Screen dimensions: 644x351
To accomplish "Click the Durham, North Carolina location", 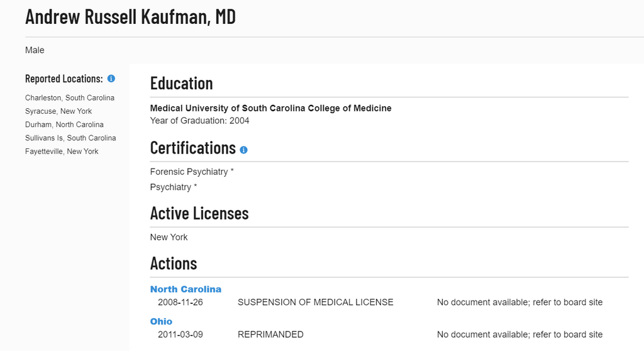I will pos(64,125).
